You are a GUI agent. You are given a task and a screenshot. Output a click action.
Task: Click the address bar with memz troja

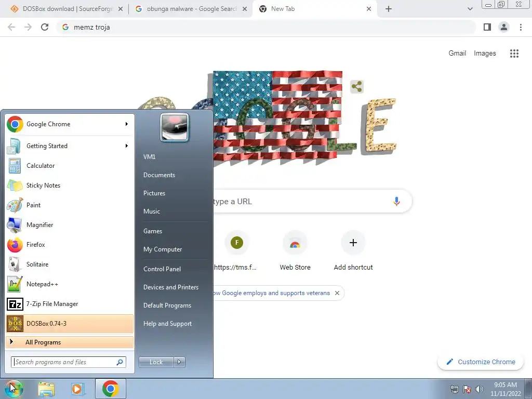coord(267,27)
